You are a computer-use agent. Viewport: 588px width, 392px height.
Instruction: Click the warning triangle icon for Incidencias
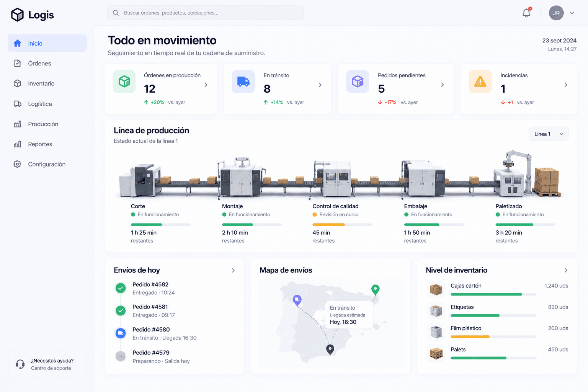point(480,81)
